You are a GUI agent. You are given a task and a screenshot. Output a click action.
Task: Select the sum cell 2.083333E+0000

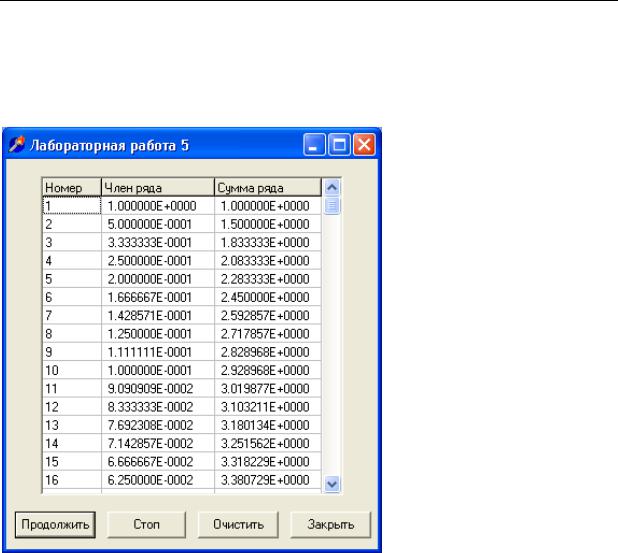point(268,261)
